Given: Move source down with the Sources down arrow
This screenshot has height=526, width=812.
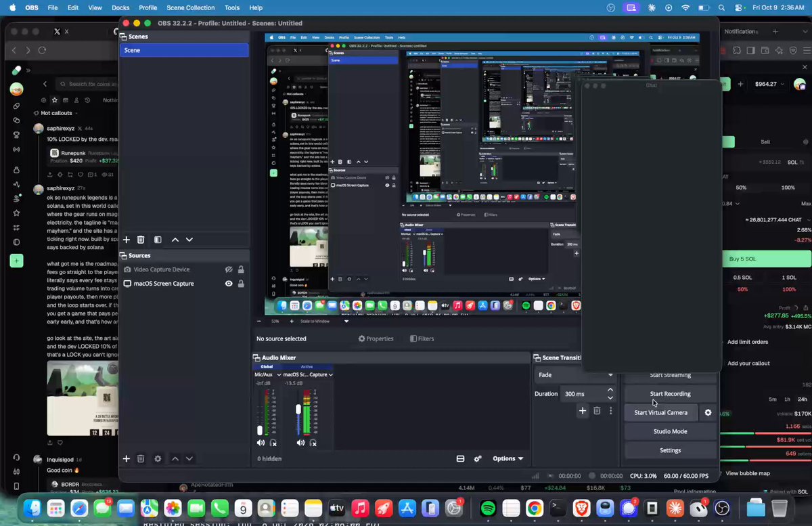Looking at the screenshot, I should point(189,458).
